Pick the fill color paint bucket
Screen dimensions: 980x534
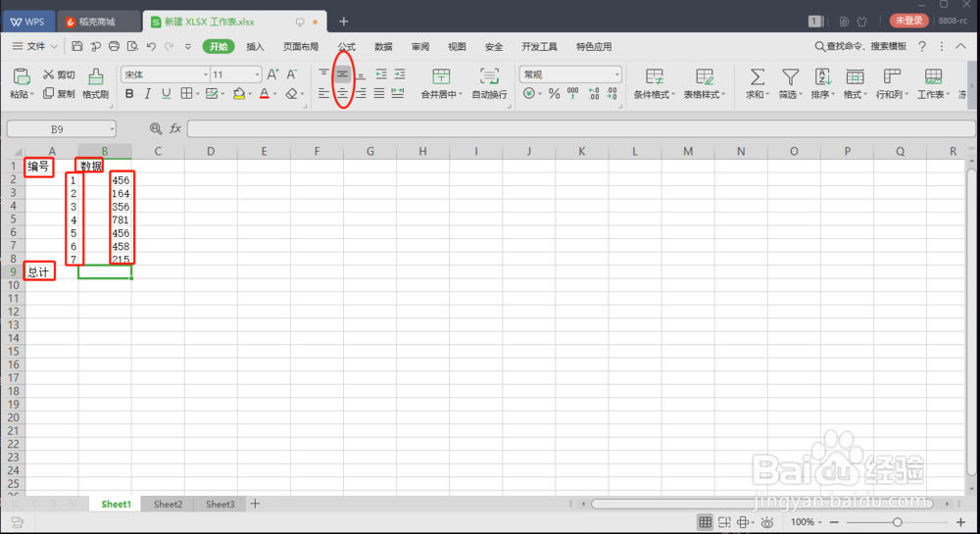(238, 94)
